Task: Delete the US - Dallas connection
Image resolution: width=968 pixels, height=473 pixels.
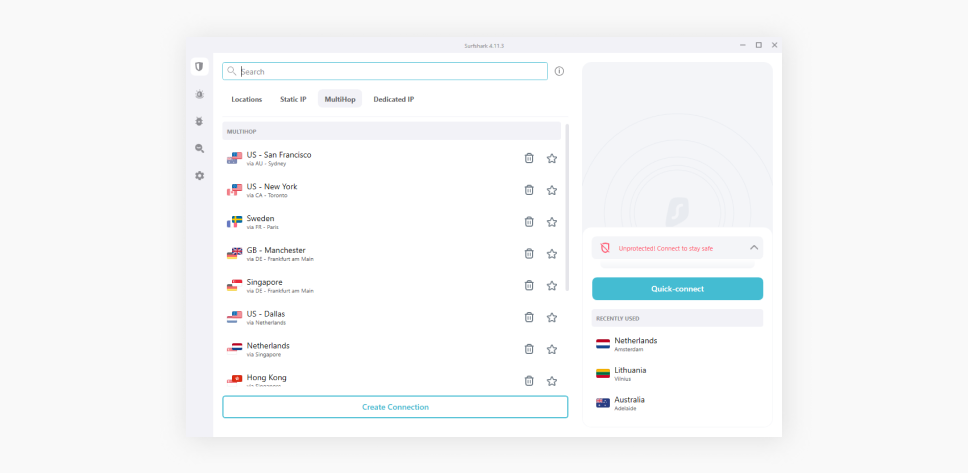Action: pyautogui.click(x=529, y=317)
